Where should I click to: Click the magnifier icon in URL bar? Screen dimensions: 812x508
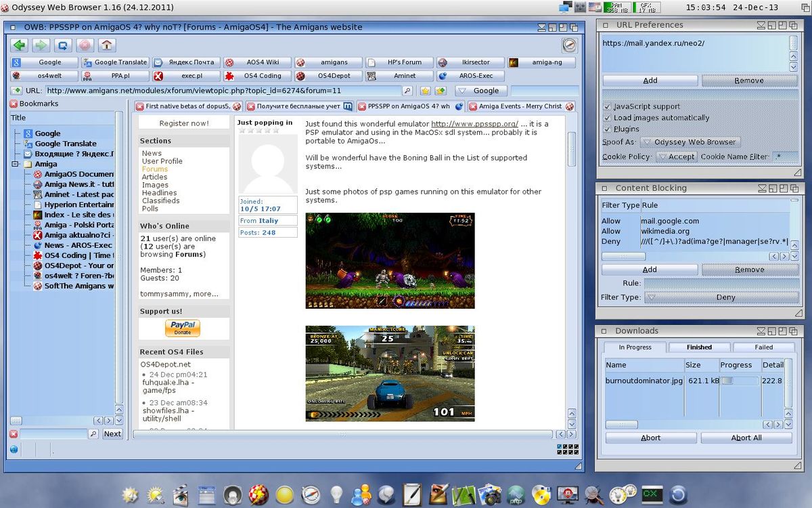(407, 90)
